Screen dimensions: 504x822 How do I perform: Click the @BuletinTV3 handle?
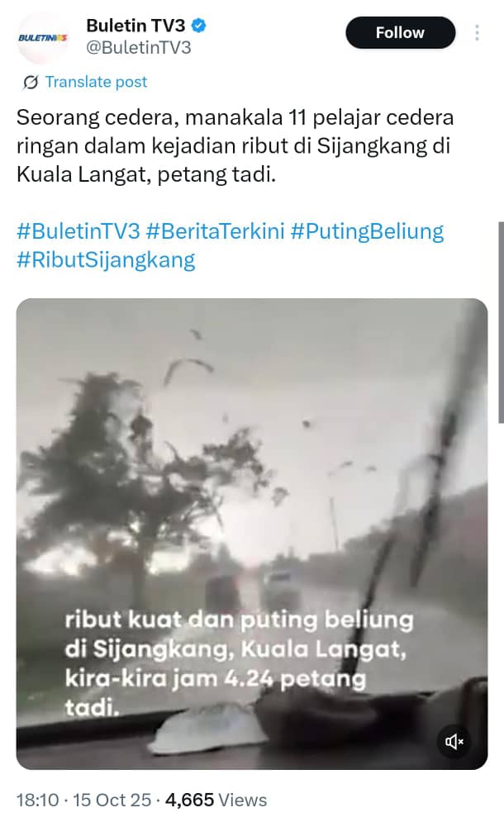point(139,48)
